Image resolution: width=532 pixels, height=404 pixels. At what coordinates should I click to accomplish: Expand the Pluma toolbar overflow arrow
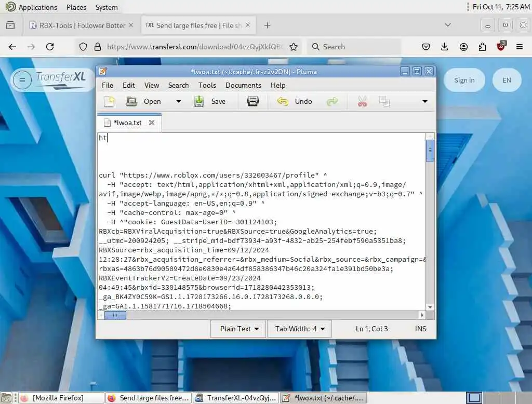click(x=425, y=101)
